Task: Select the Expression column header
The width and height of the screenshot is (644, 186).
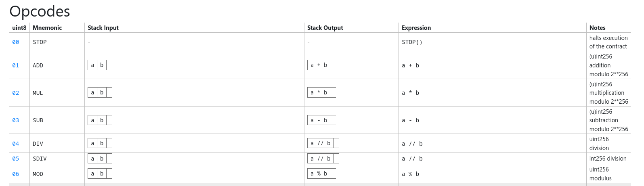Action: (416, 28)
